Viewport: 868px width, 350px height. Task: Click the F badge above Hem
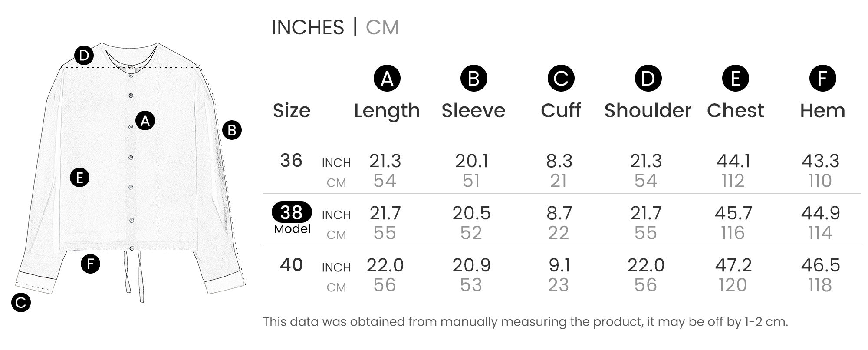(822, 79)
